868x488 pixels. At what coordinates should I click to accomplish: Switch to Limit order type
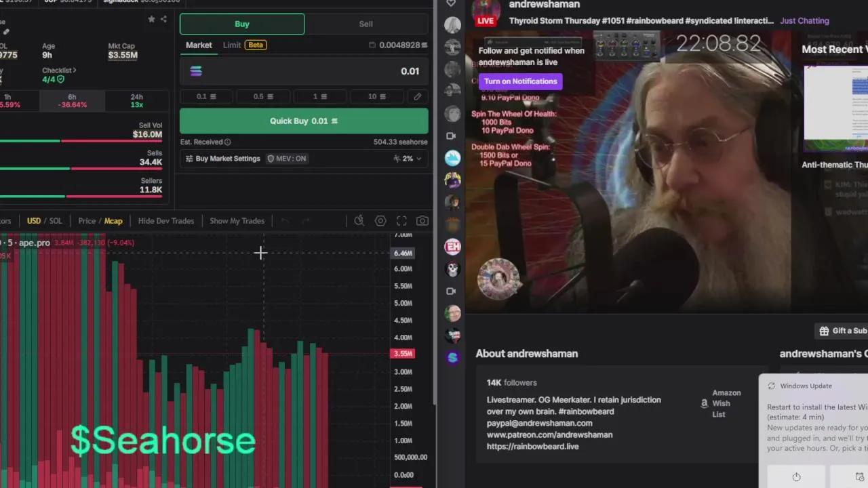coord(232,45)
